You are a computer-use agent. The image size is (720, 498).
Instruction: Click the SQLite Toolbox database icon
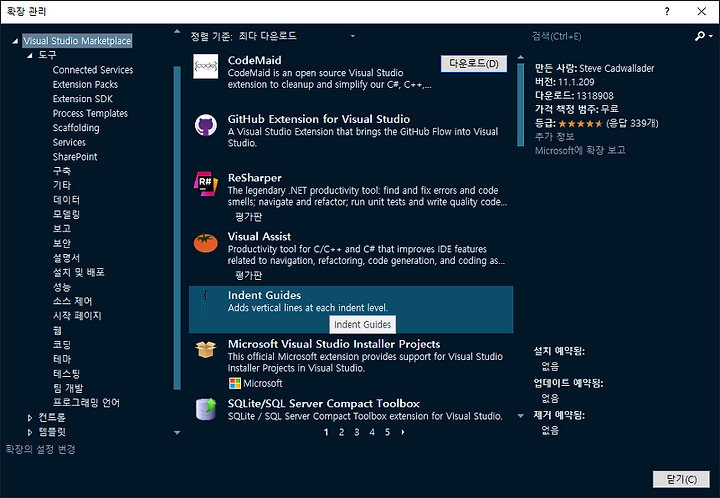[x=206, y=409]
